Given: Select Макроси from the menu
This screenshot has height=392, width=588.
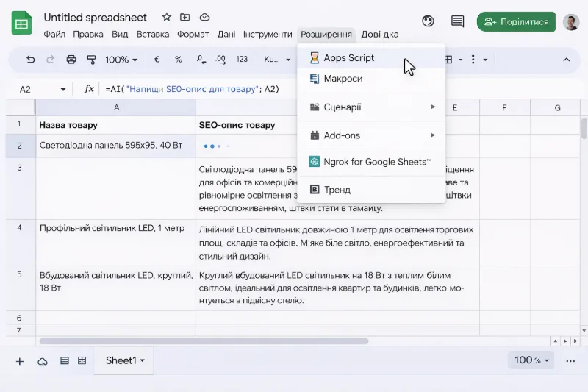Looking at the screenshot, I should point(372,79).
